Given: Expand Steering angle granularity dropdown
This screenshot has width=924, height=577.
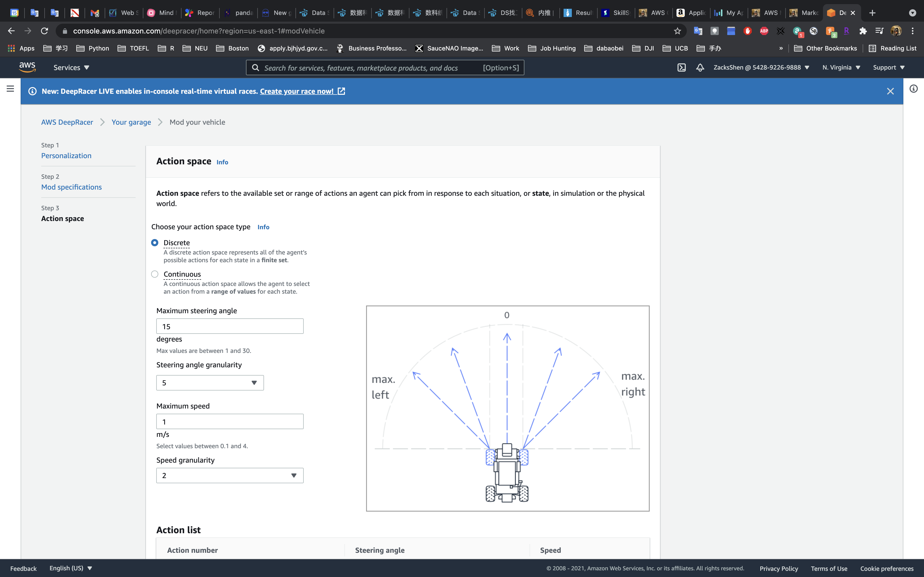Looking at the screenshot, I should [x=210, y=383].
